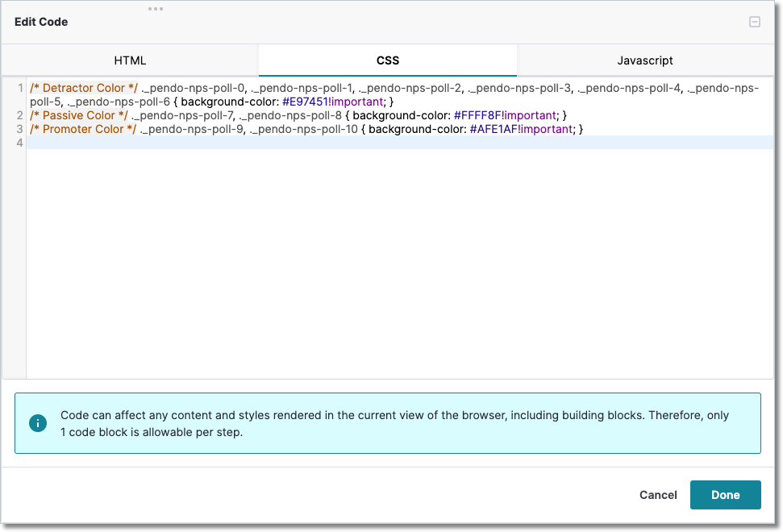
Task: Click line number 3 in the gutter
Action: point(19,129)
